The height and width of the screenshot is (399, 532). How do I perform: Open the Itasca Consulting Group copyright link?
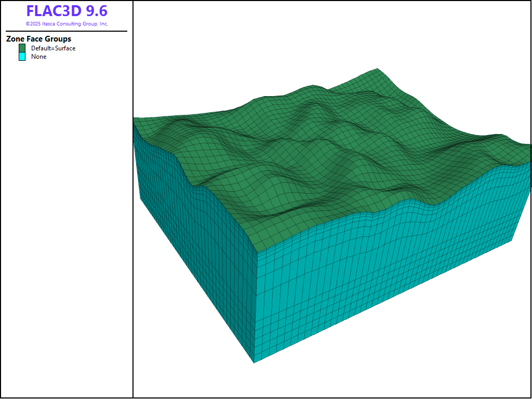(x=66, y=24)
